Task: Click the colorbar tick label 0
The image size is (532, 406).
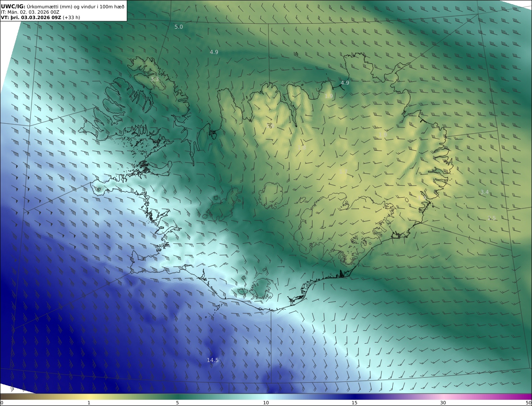Action: 2,403
